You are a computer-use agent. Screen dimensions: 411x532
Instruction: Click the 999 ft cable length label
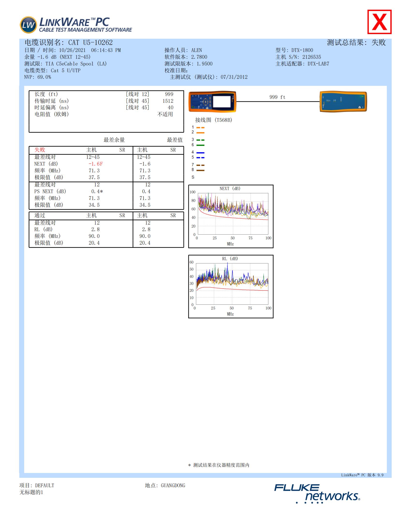277,97
